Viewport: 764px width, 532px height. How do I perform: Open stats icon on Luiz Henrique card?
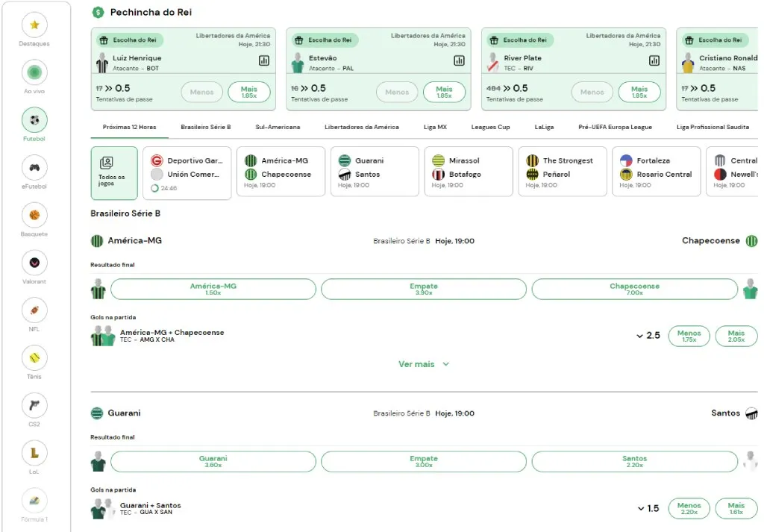click(263, 60)
